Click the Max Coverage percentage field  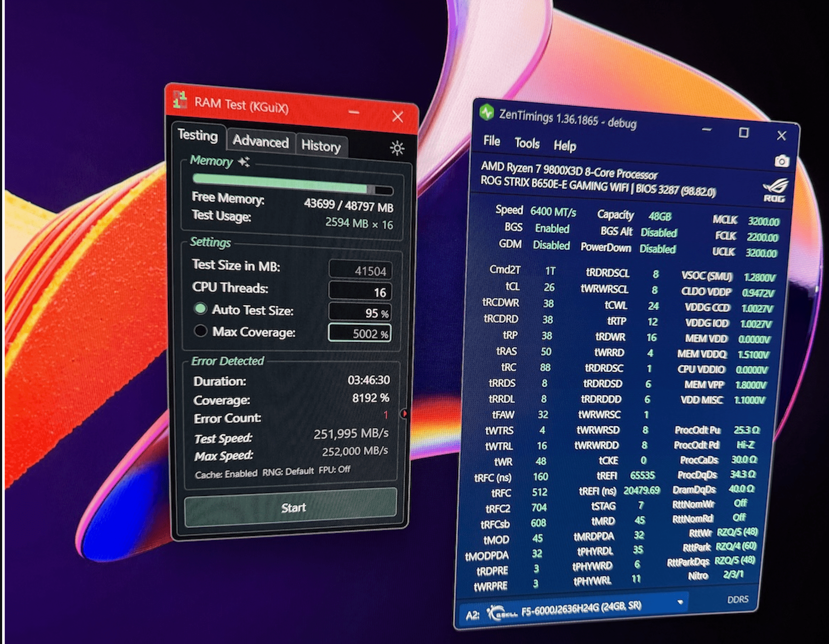(x=360, y=333)
